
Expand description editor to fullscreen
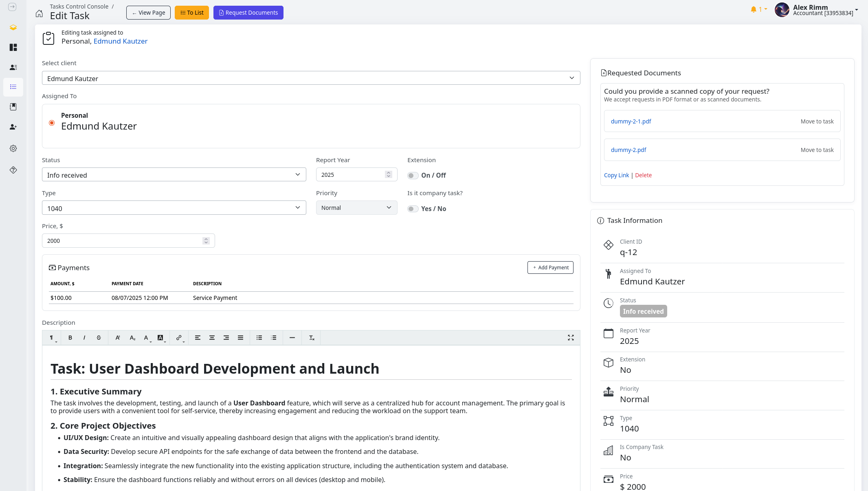571,338
